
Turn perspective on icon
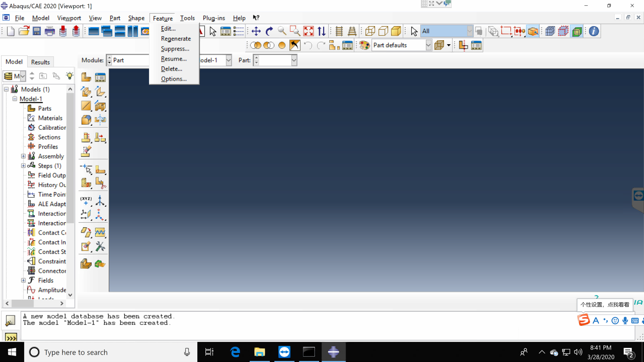click(352, 31)
